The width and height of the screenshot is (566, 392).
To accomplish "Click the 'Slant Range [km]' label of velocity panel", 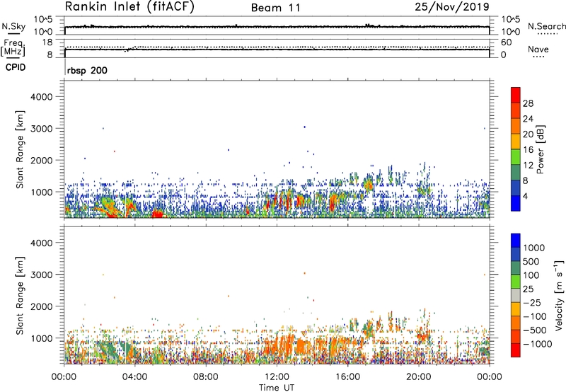I will 20,296.
